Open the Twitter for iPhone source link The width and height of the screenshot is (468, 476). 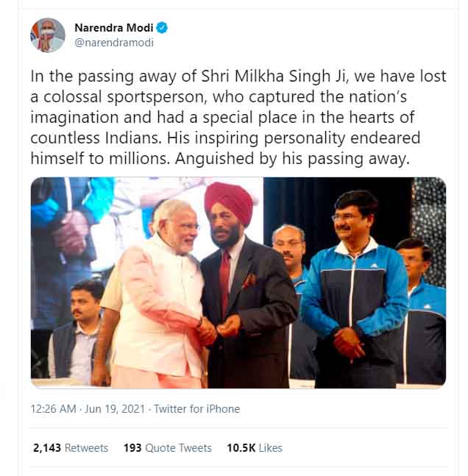point(196,409)
